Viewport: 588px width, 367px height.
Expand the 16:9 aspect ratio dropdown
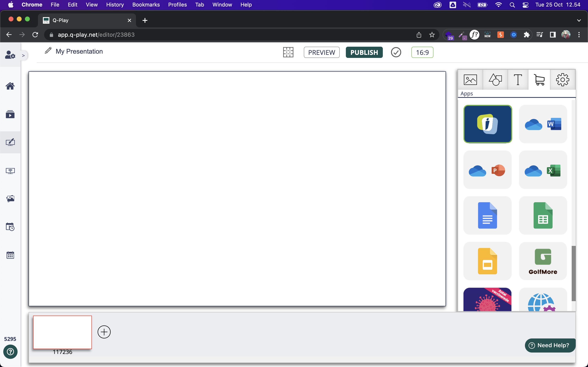pyautogui.click(x=422, y=52)
